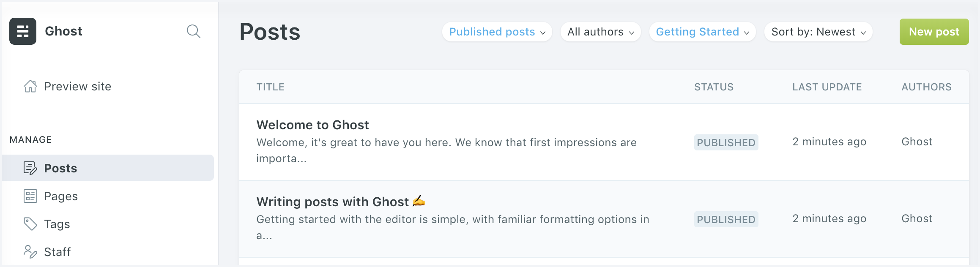980x267 pixels.
Task: Change the Sort by: Newest order
Action: point(818,32)
